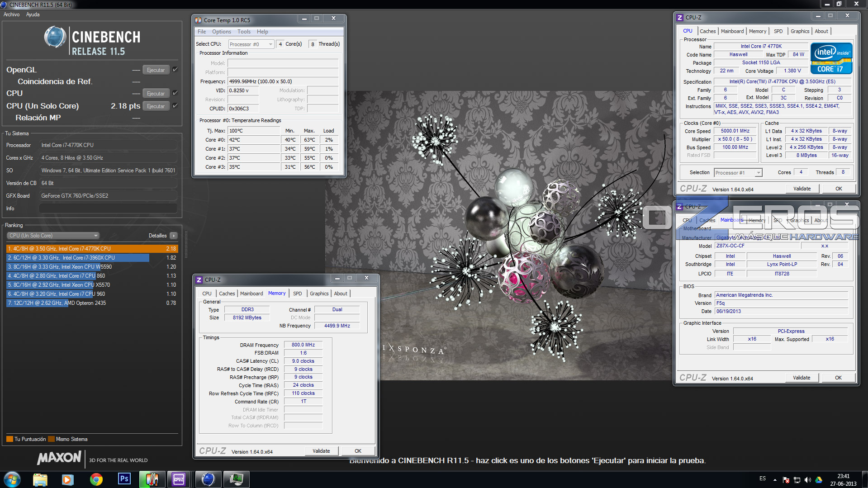Switch to Graphics tab in top-right CPU-Z
The width and height of the screenshot is (868, 488).
coord(800,31)
